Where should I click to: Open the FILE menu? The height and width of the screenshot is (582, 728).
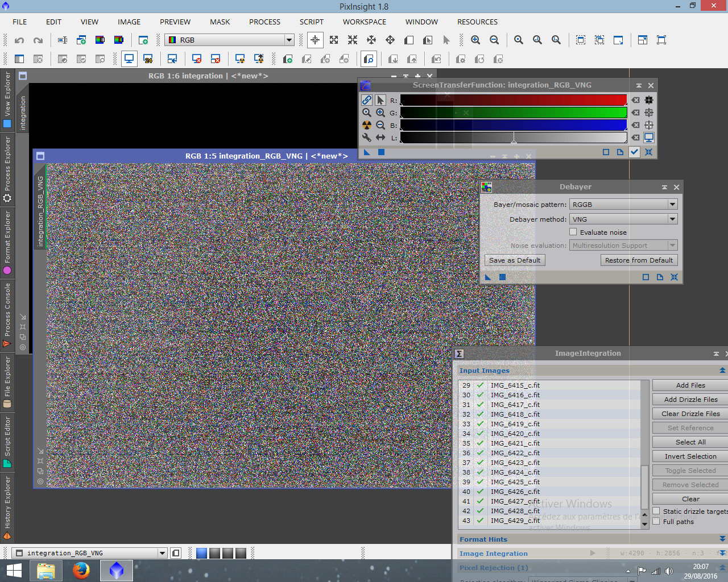click(x=20, y=22)
